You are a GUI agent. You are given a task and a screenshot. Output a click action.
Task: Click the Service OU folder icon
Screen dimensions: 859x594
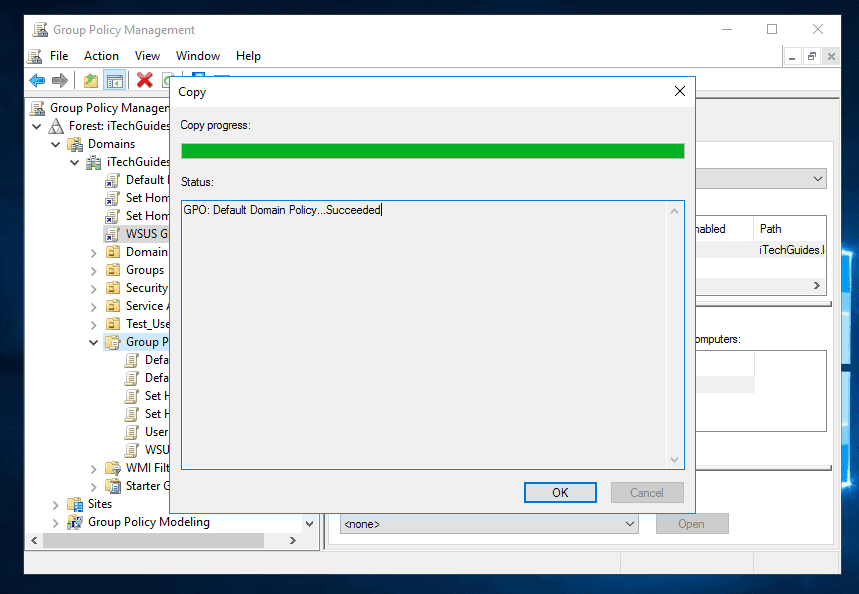pos(113,306)
